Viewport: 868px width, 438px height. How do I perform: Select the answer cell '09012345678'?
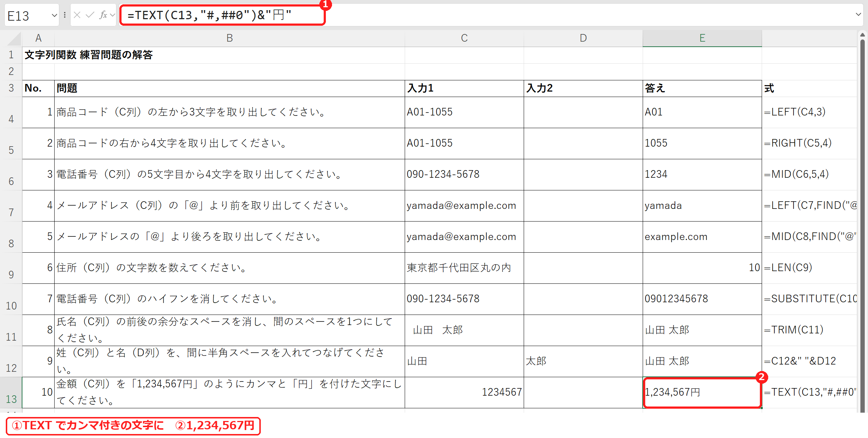tap(702, 299)
